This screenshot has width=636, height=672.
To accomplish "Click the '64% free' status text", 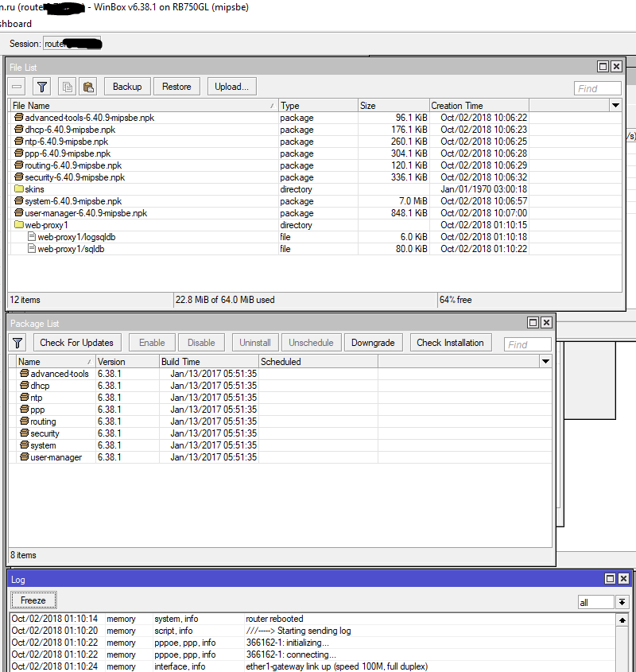I will point(456,300).
